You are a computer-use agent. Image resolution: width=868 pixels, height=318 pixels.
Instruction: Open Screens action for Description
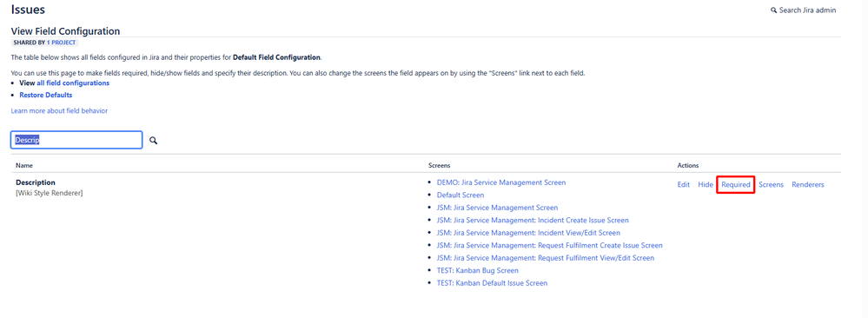[772, 184]
